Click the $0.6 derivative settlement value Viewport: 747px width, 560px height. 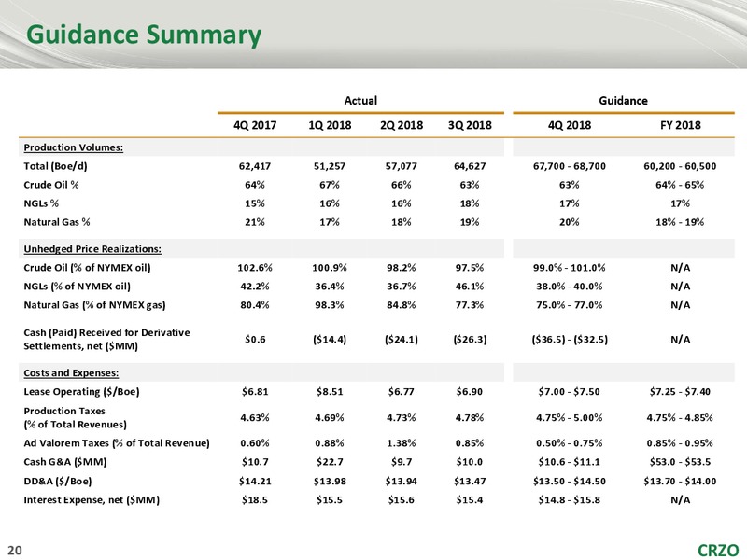[255, 340]
